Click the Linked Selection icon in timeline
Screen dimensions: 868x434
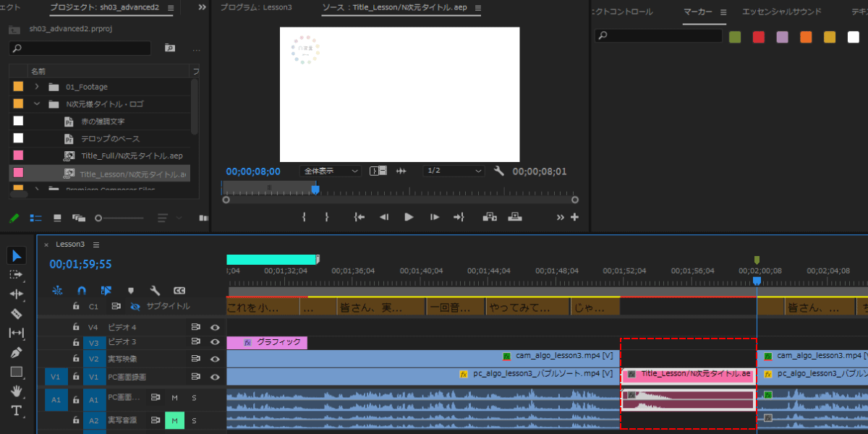click(106, 290)
